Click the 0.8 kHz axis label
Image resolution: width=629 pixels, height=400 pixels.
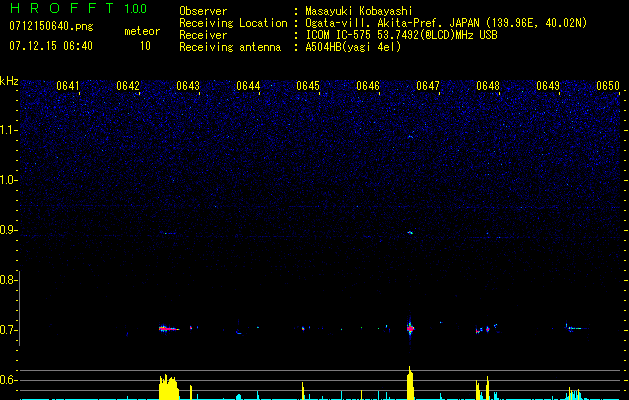tap(8, 280)
